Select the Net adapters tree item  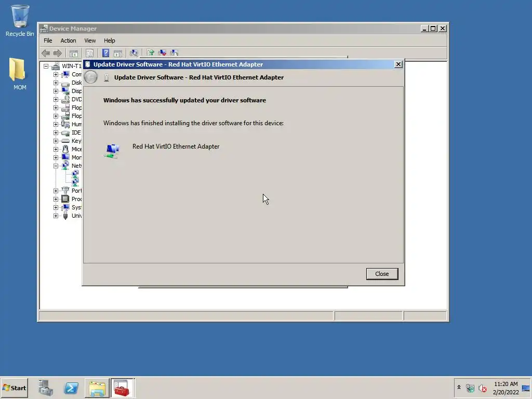76,166
